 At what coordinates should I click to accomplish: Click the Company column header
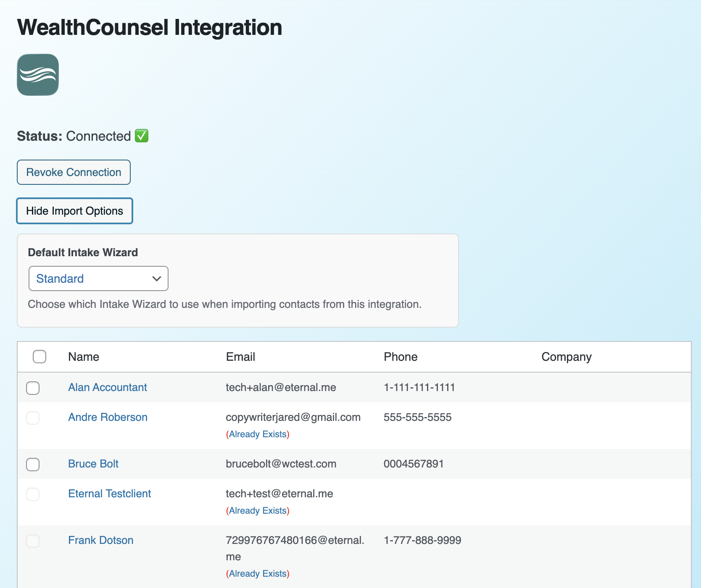tap(567, 357)
